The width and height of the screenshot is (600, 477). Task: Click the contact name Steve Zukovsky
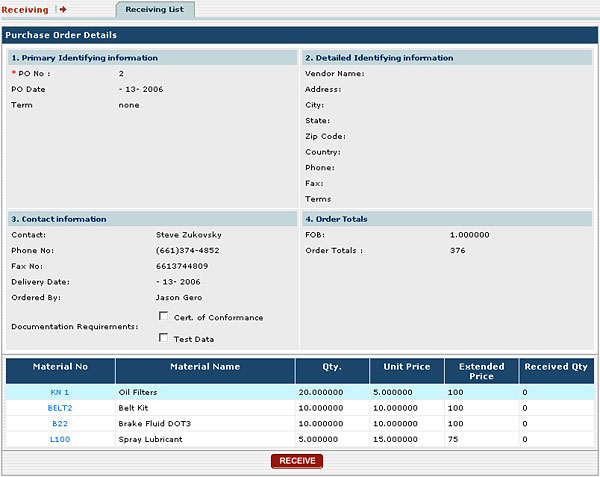tap(189, 235)
